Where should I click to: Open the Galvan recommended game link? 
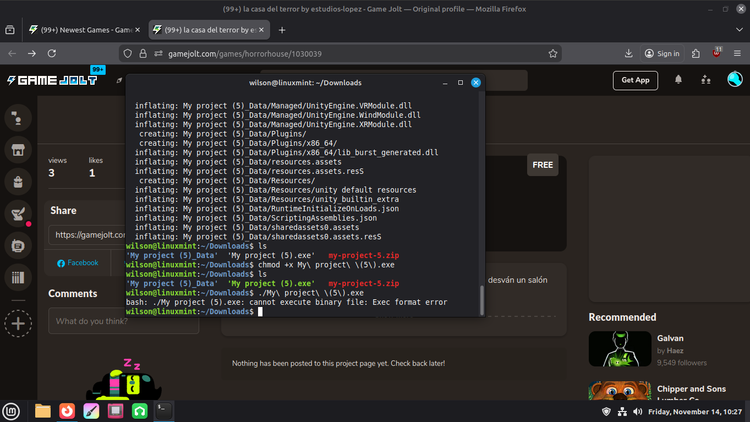(x=670, y=338)
